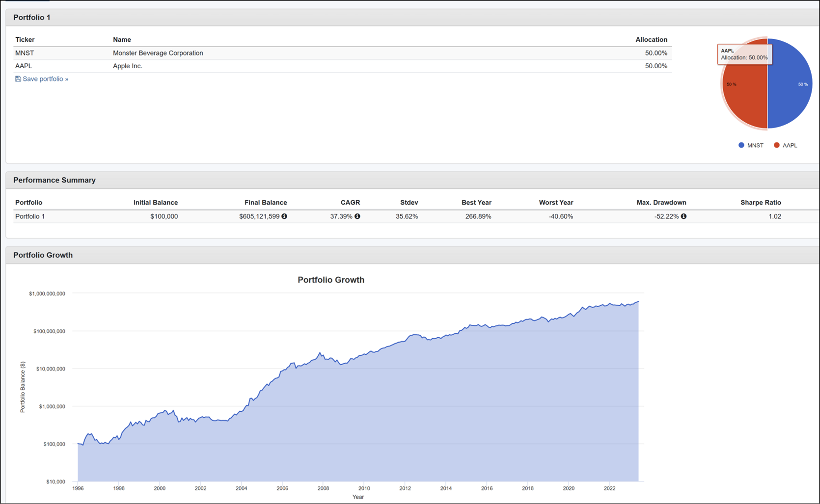Screen dimensions: 820x504
Task: Click the $10,000 axis tick label
Action: [x=55, y=482]
